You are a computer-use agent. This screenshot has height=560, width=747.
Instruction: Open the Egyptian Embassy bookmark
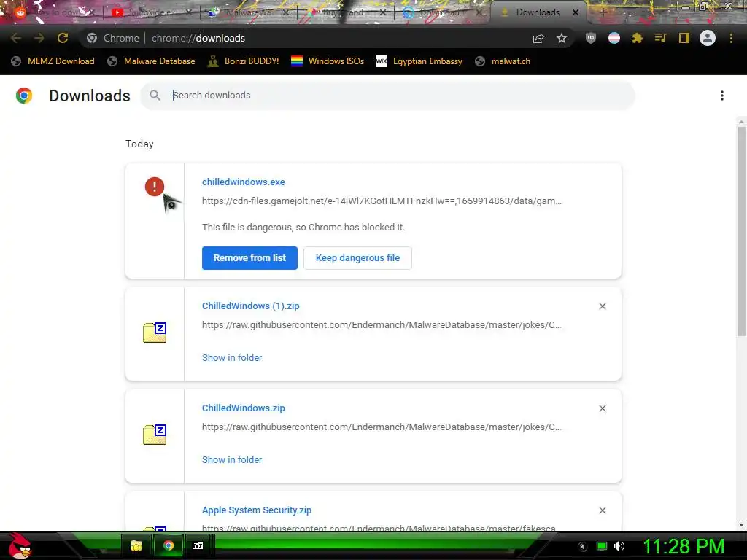tap(419, 61)
